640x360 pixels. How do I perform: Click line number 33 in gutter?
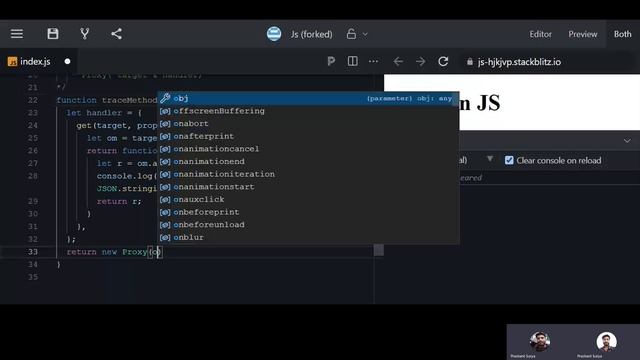point(33,252)
